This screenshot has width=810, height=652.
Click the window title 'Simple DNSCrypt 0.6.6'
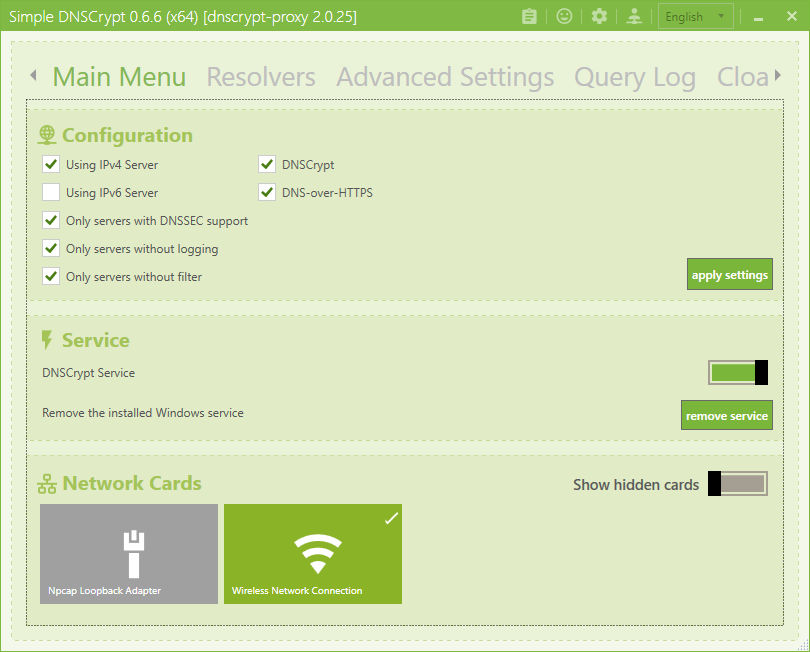[x=85, y=17]
